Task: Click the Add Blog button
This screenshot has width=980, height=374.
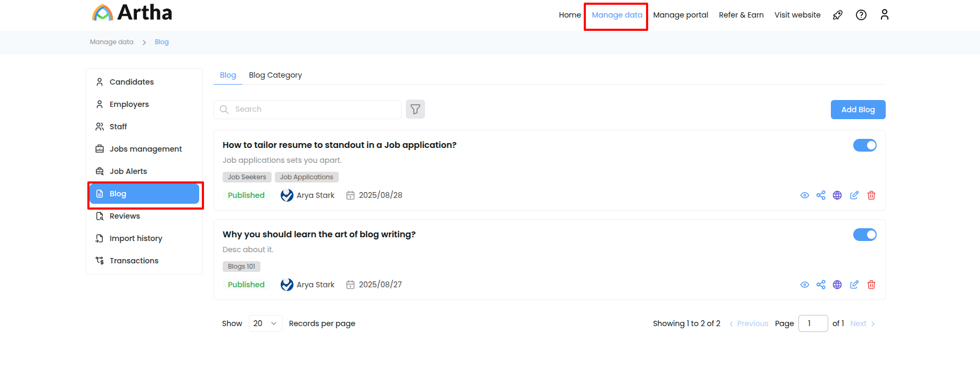Action: coord(857,110)
